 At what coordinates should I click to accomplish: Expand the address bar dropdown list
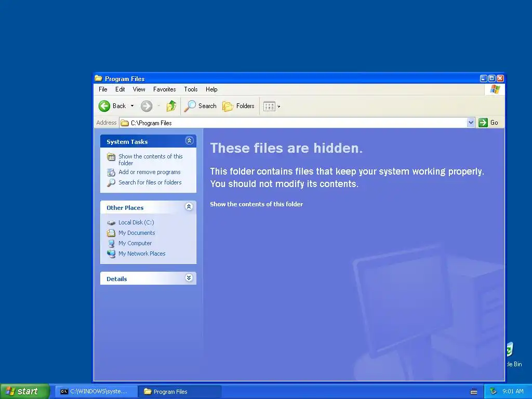pos(471,123)
